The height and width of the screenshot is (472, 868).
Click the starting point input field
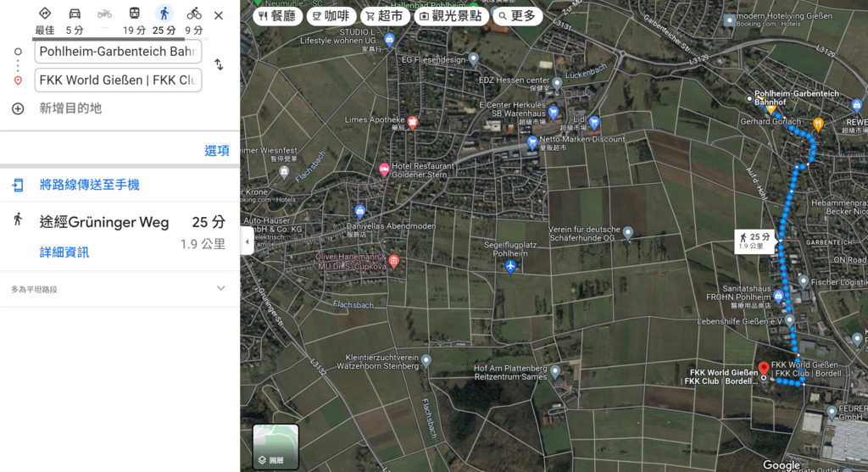click(118, 52)
